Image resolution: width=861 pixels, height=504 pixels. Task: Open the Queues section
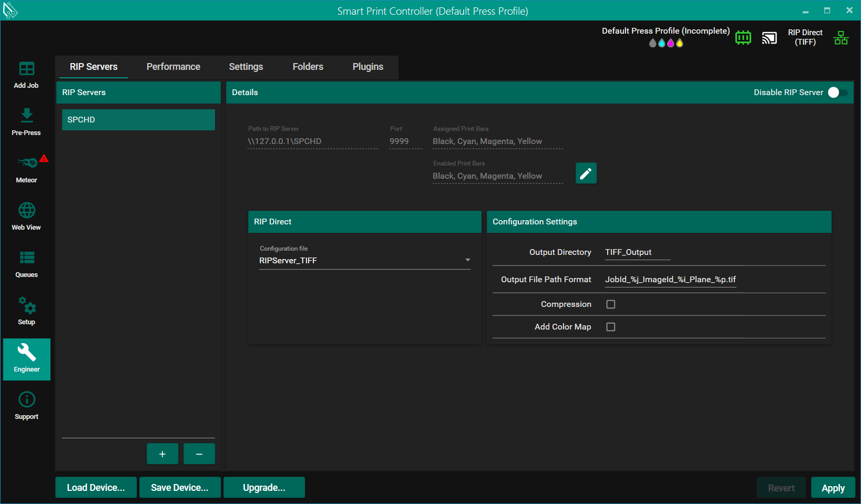26,264
